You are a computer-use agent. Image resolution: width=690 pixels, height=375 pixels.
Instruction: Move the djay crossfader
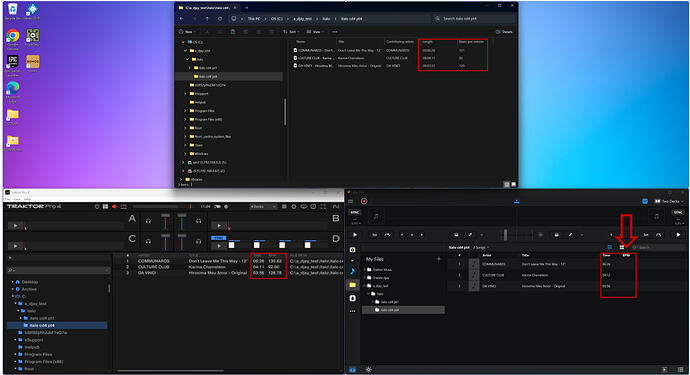point(505,235)
